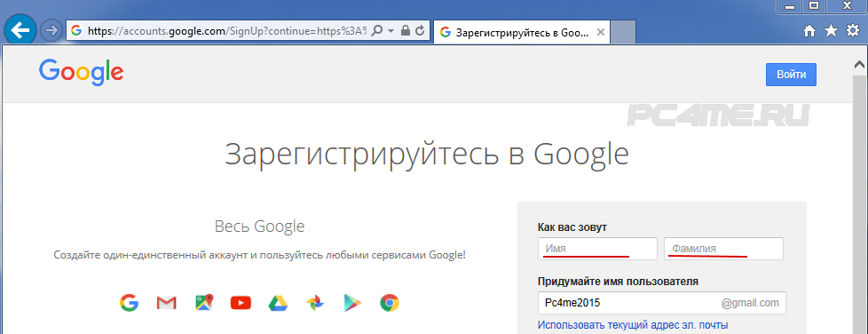Image resolution: width=868 pixels, height=334 pixels.
Task: Click the Фамилия last name field
Action: pos(723,249)
